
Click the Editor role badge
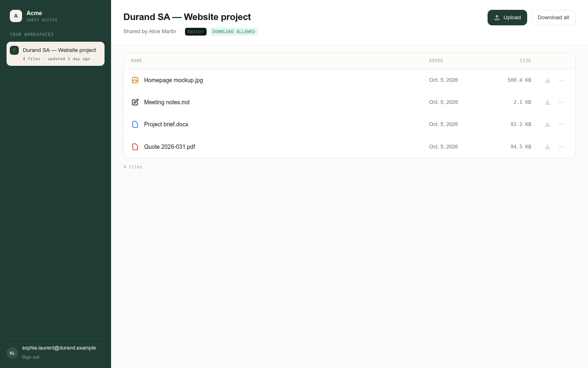196,31
